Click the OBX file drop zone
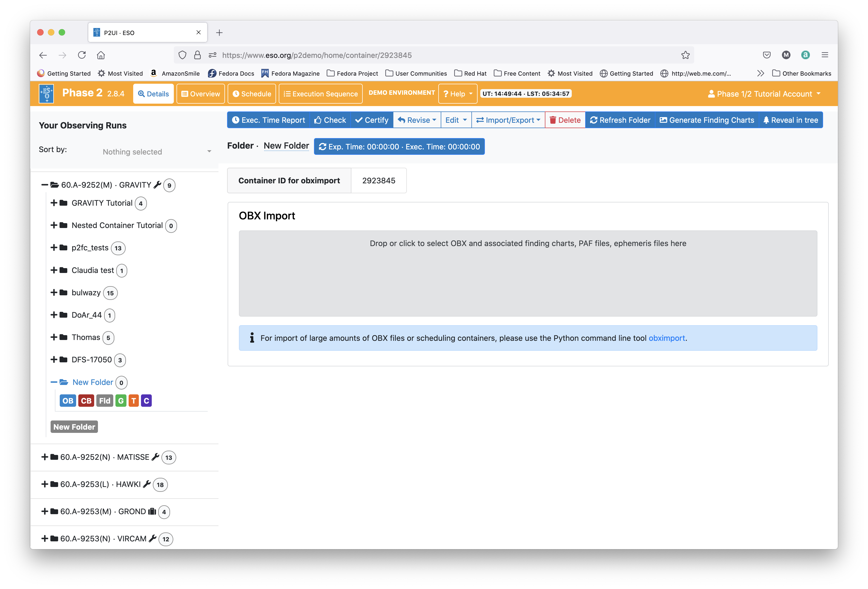This screenshot has width=868, height=589. pyautogui.click(x=528, y=273)
